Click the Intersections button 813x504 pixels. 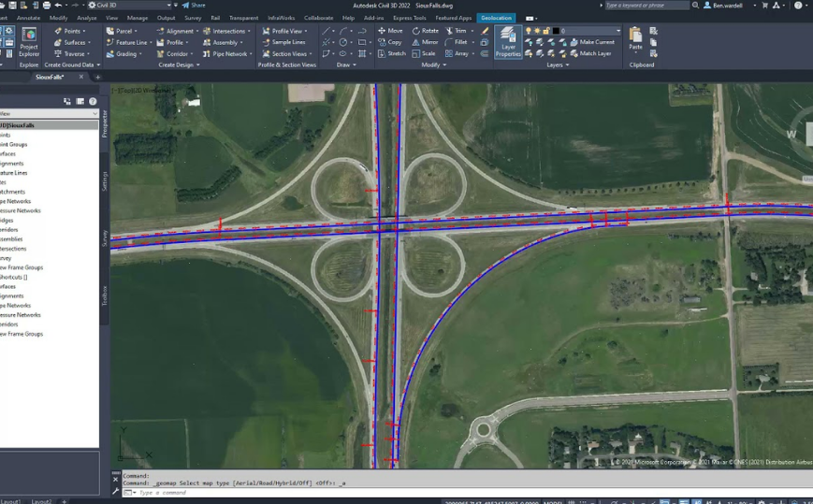click(x=227, y=31)
